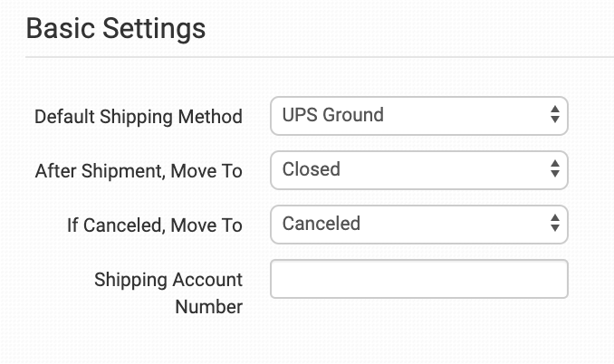Viewport: 614px width, 364px height.
Task: Click the After Shipment, Move To label
Action: click(x=139, y=171)
